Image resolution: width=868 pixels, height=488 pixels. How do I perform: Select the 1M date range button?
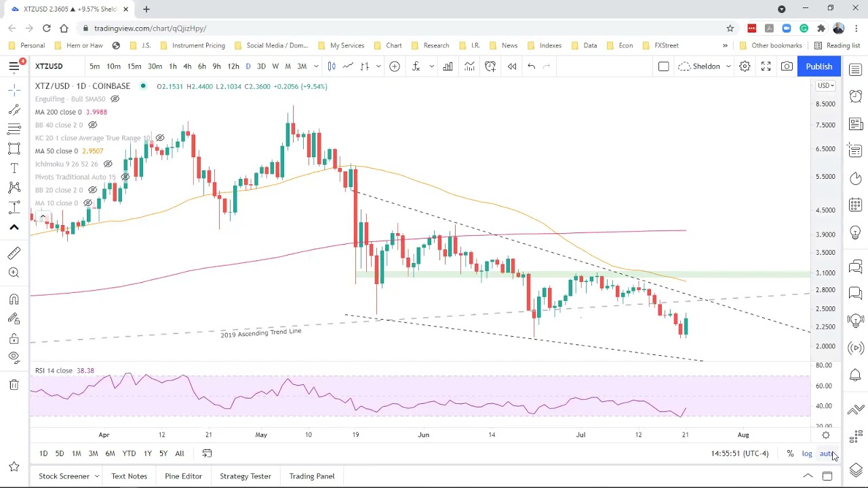[x=77, y=453]
